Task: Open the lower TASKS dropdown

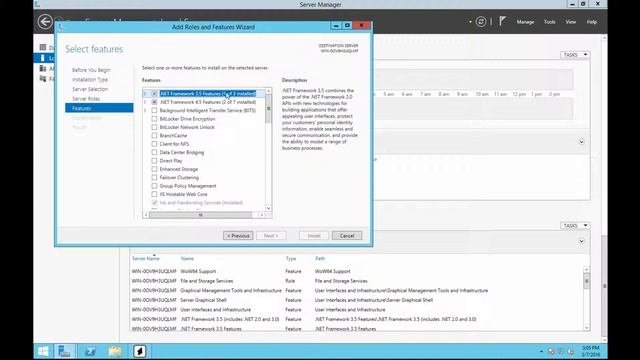Action: point(575,225)
